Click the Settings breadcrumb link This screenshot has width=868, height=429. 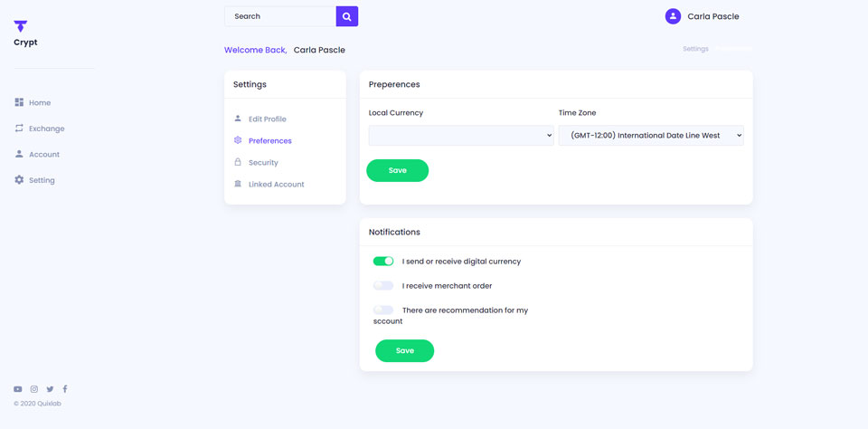pyautogui.click(x=695, y=49)
